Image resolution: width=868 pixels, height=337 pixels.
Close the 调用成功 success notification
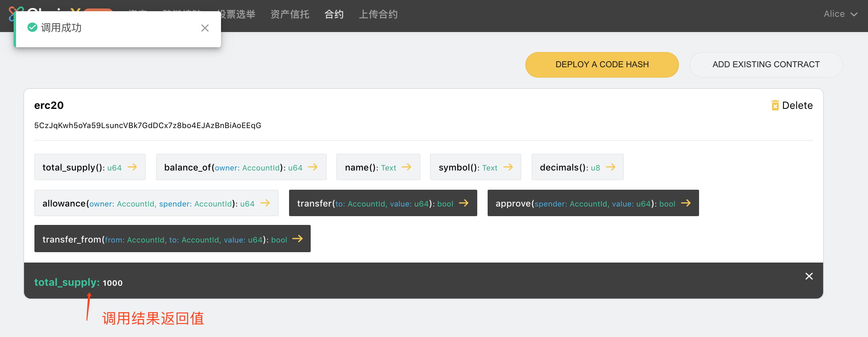coord(205,28)
